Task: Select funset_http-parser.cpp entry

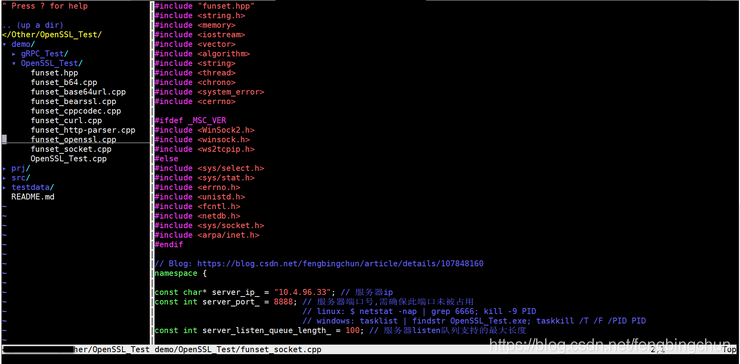Action: [83, 130]
